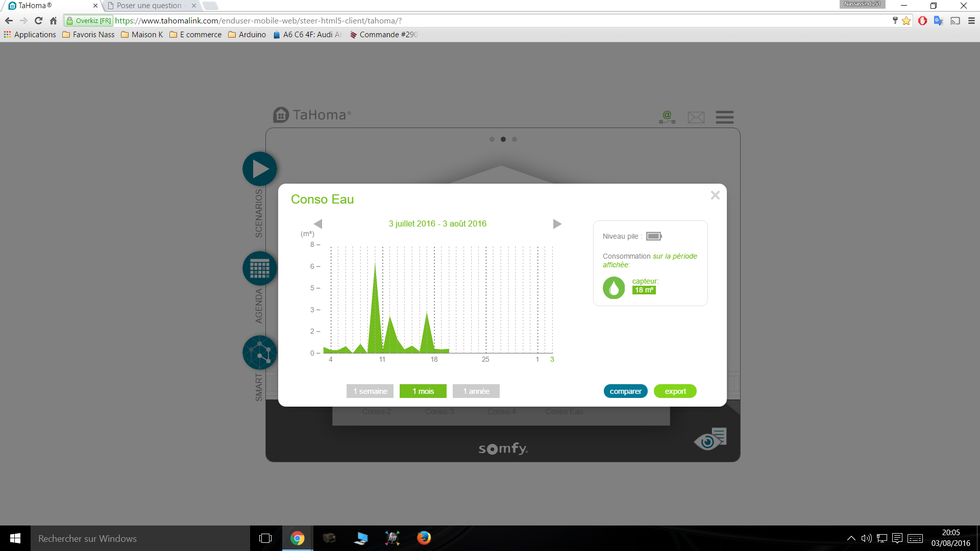
Task: Click the water drop sensor icon
Action: [x=614, y=288]
